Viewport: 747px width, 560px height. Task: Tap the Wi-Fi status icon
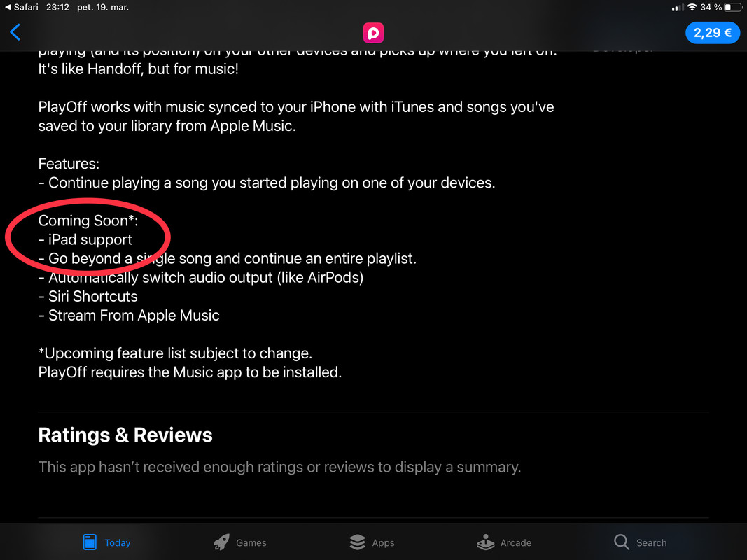(692, 7)
